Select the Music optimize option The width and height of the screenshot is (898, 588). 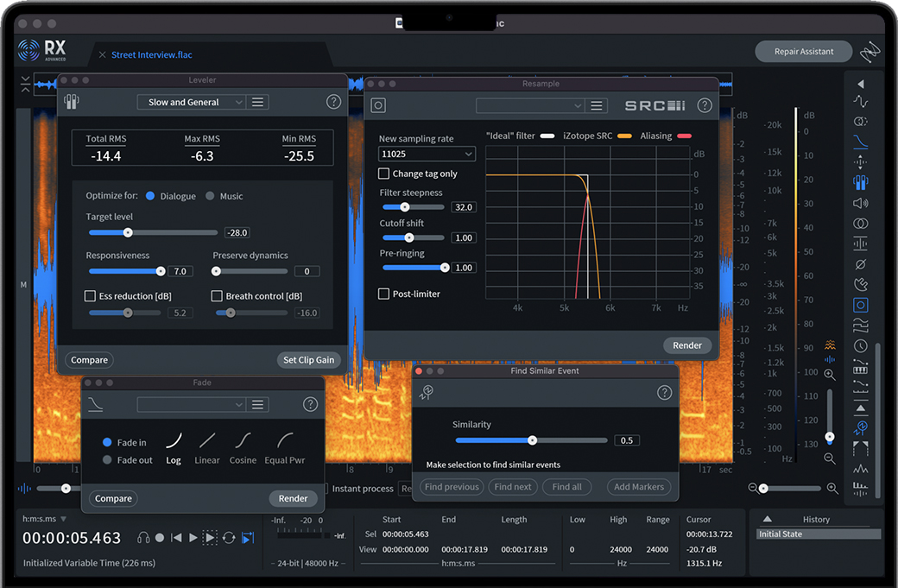[210, 196]
